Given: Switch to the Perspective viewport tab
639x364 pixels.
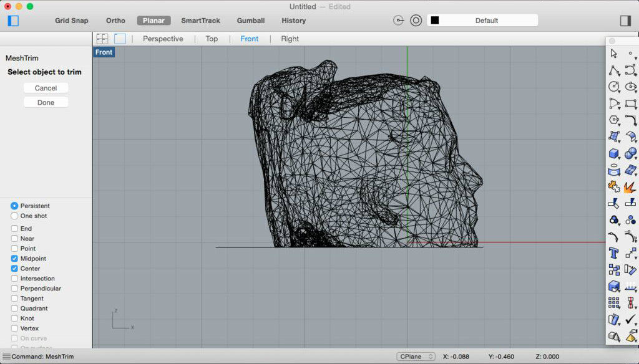Looking at the screenshot, I should [x=163, y=39].
